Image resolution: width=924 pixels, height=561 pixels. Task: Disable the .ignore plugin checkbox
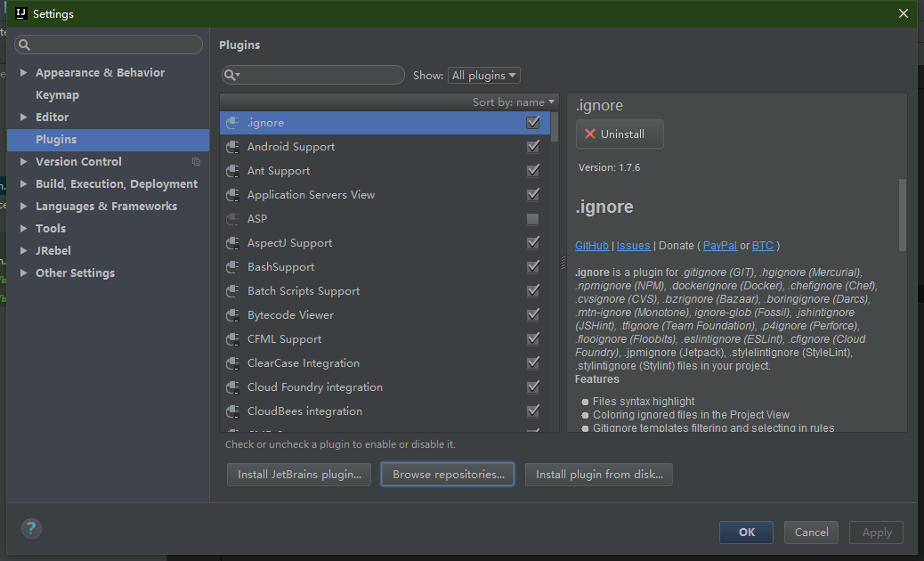(x=532, y=123)
